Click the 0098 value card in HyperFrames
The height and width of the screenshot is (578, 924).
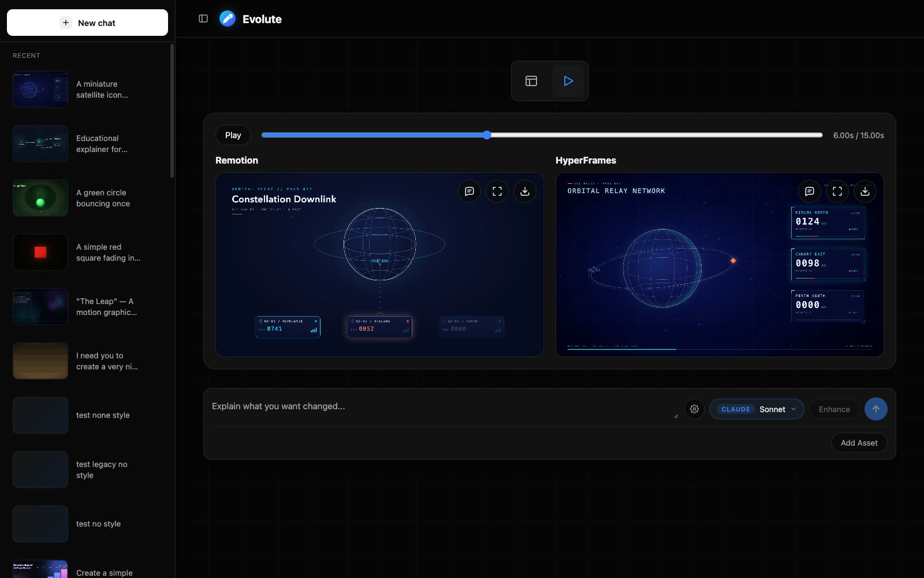click(828, 264)
